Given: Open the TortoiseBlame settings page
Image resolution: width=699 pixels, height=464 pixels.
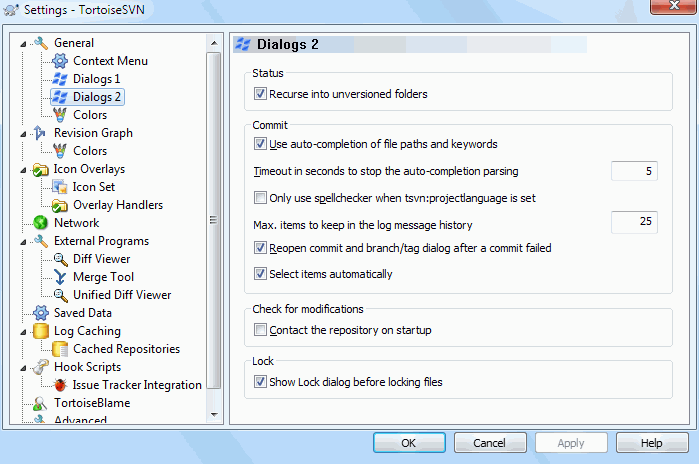Looking at the screenshot, I should 92,403.
